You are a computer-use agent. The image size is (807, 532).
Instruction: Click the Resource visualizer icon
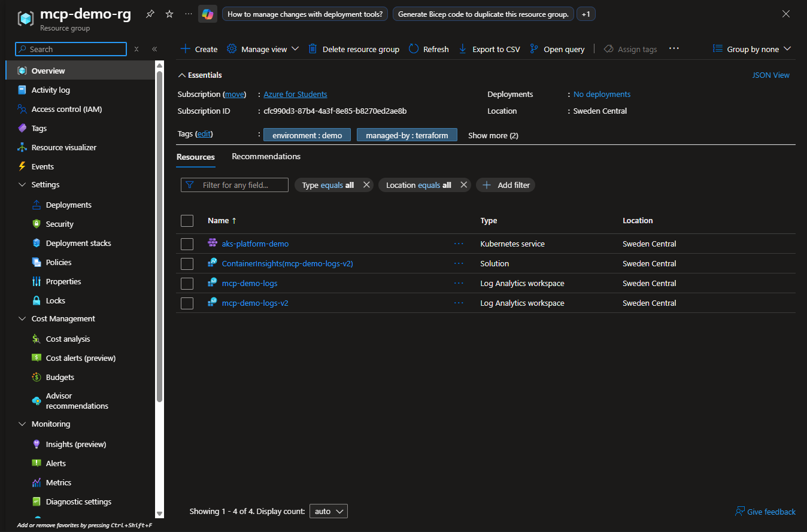click(22, 147)
